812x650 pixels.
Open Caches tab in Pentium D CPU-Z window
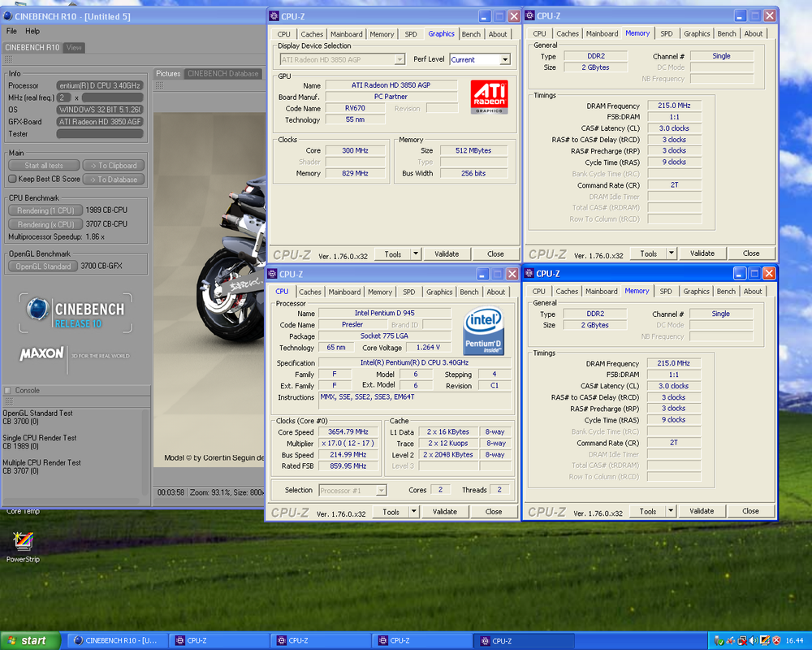309,292
